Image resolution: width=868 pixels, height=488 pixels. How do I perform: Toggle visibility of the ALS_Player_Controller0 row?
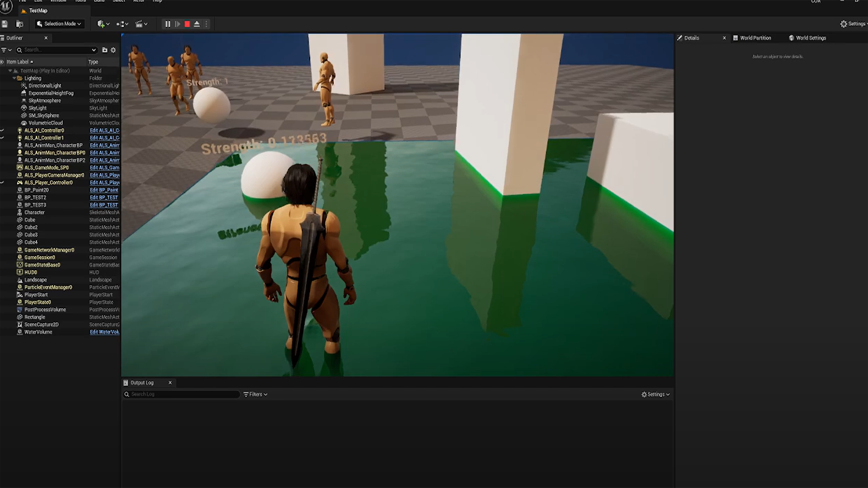pyautogui.click(x=2, y=183)
